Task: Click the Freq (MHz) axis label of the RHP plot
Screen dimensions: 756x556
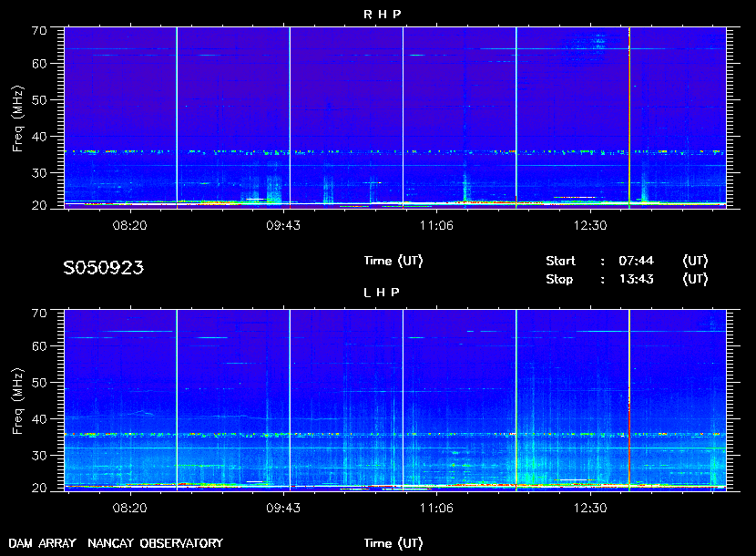Action: point(18,119)
